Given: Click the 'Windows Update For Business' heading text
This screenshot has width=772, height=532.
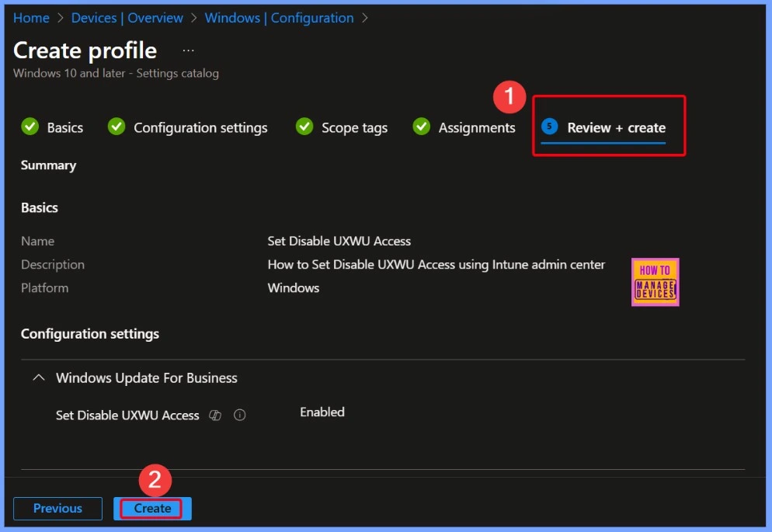Looking at the screenshot, I should (147, 378).
